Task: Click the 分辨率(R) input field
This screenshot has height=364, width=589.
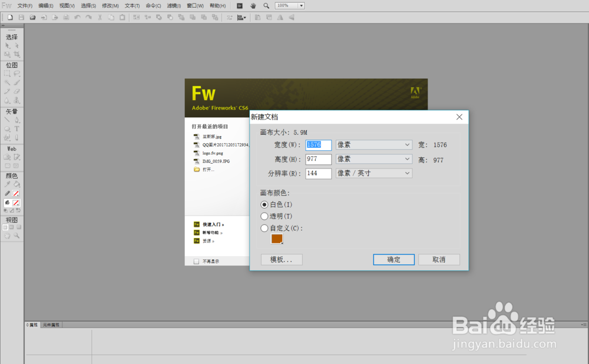Action: [x=318, y=174]
